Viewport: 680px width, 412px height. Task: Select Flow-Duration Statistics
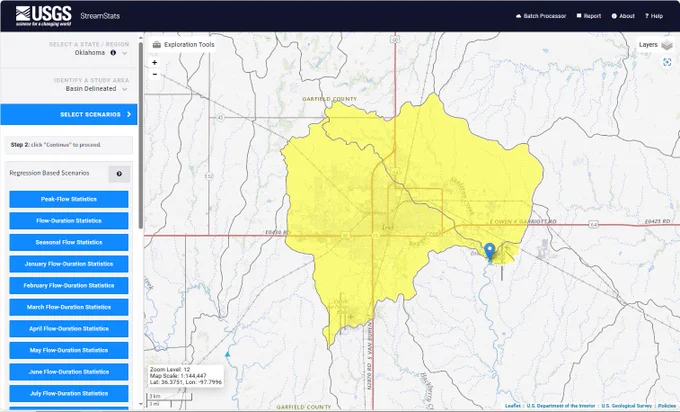pos(69,221)
